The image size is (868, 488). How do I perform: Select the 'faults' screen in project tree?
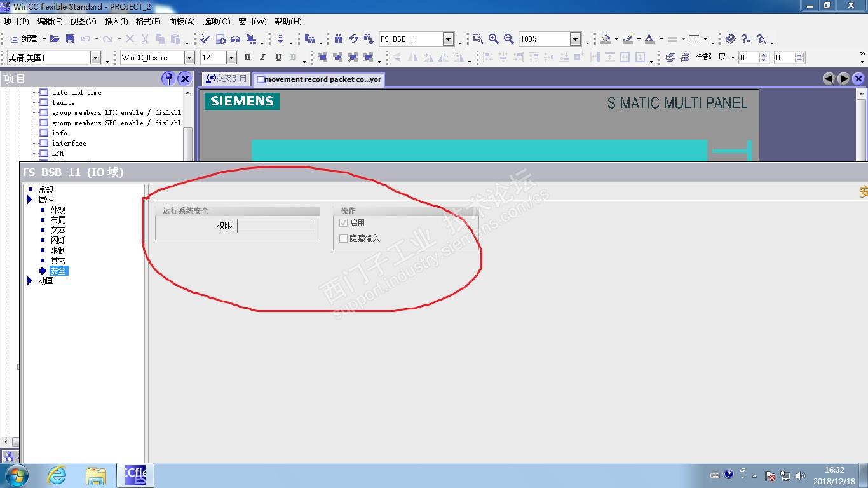pyautogui.click(x=64, y=102)
